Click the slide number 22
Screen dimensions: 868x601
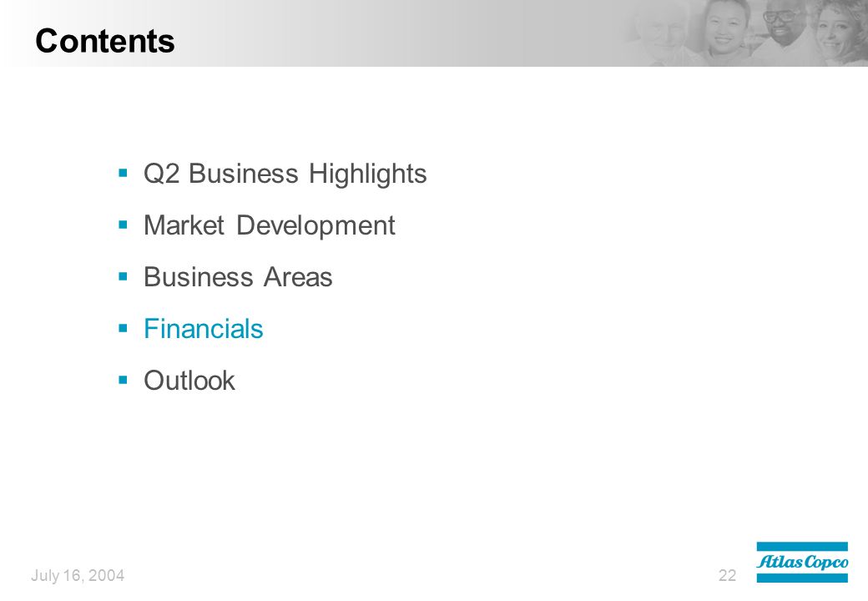(x=728, y=576)
